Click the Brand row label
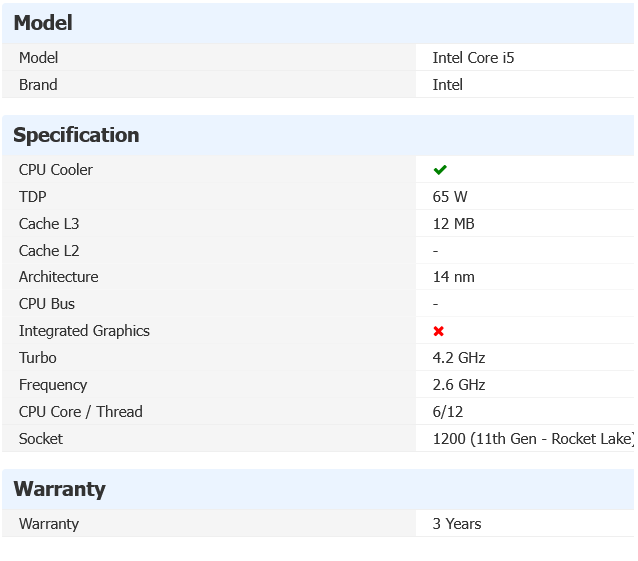This screenshot has height=561, width=638. [x=38, y=85]
